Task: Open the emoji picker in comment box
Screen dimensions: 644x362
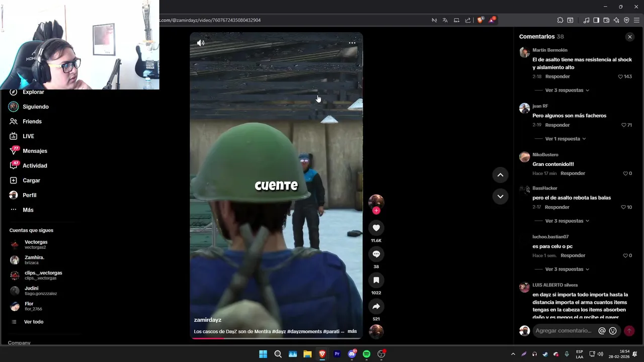Action: [x=613, y=331]
